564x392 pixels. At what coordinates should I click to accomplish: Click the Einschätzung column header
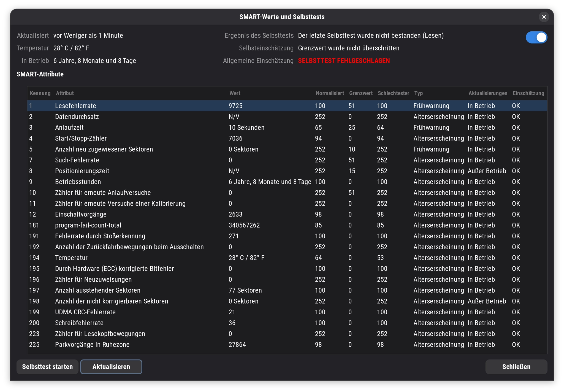pyautogui.click(x=528, y=93)
